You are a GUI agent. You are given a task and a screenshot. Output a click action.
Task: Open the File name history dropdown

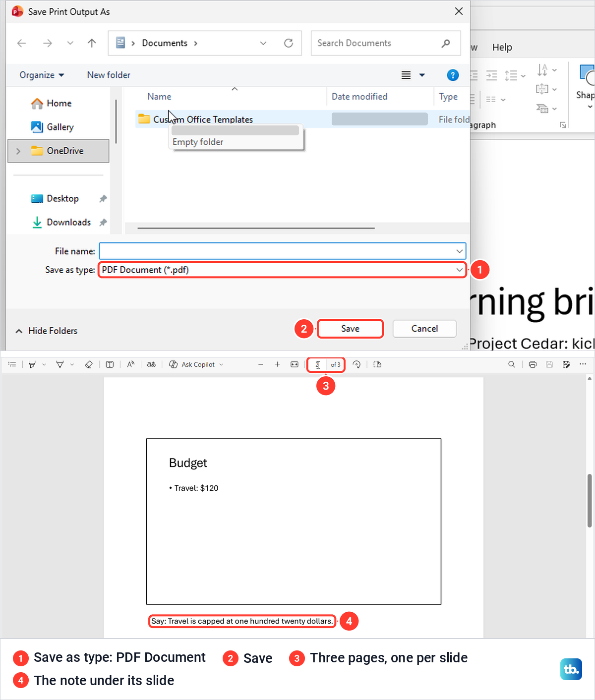[x=460, y=251]
